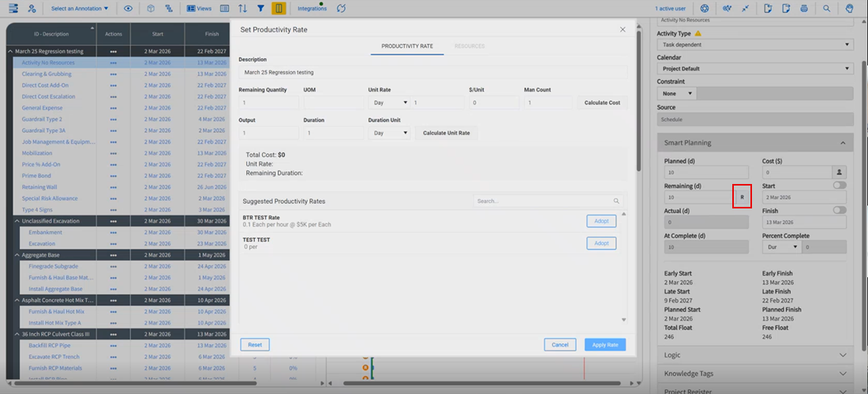
Task: Adopt the BTR TEST Rate
Action: [601, 220]
